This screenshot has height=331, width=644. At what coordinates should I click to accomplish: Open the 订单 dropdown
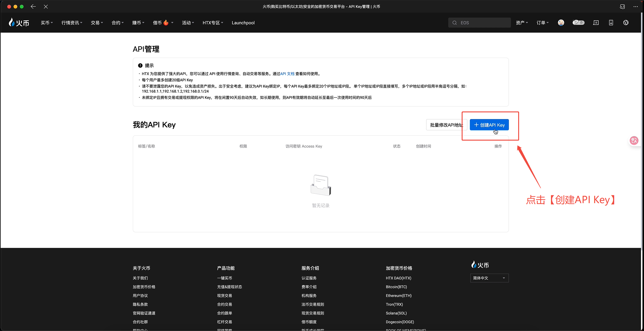[x=542, y=23]
